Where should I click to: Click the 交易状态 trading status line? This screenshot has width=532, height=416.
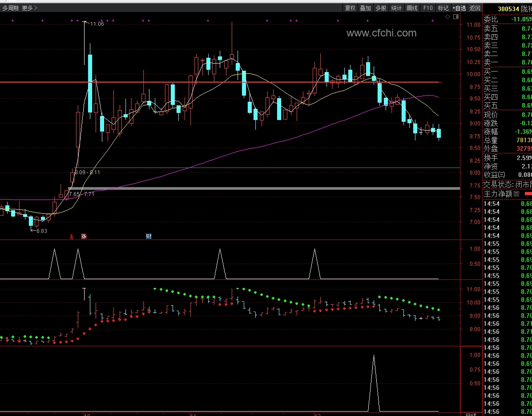[x=508, y=185]
